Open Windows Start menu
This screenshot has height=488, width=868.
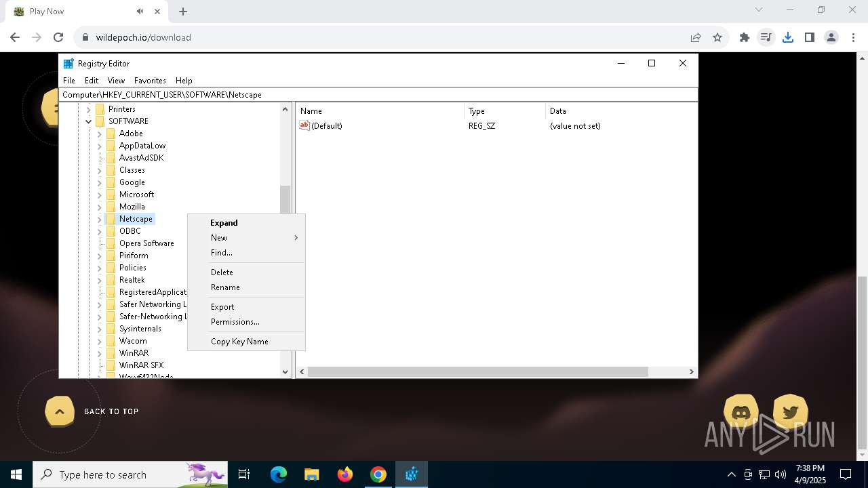[x=16, y=474]
